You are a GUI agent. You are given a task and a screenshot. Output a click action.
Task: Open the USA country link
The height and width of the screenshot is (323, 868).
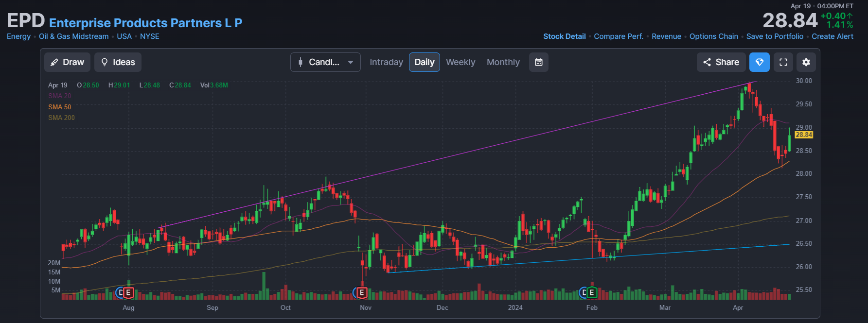tap(124, 36)
